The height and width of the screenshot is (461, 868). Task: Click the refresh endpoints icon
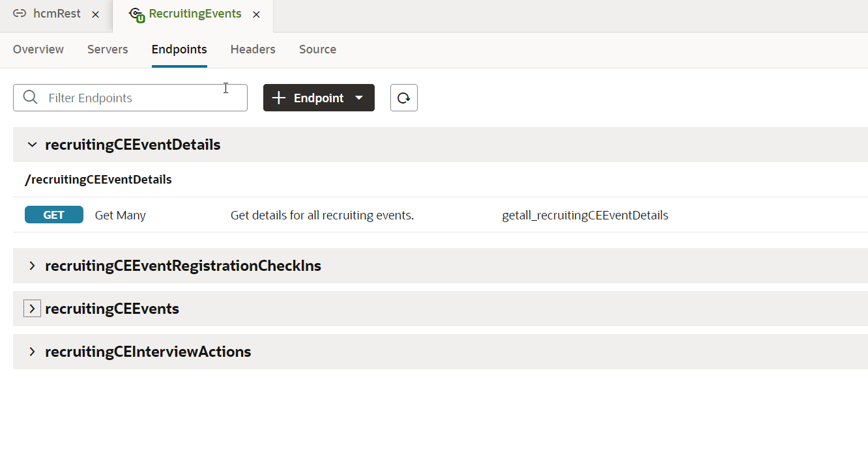point(403,97)
